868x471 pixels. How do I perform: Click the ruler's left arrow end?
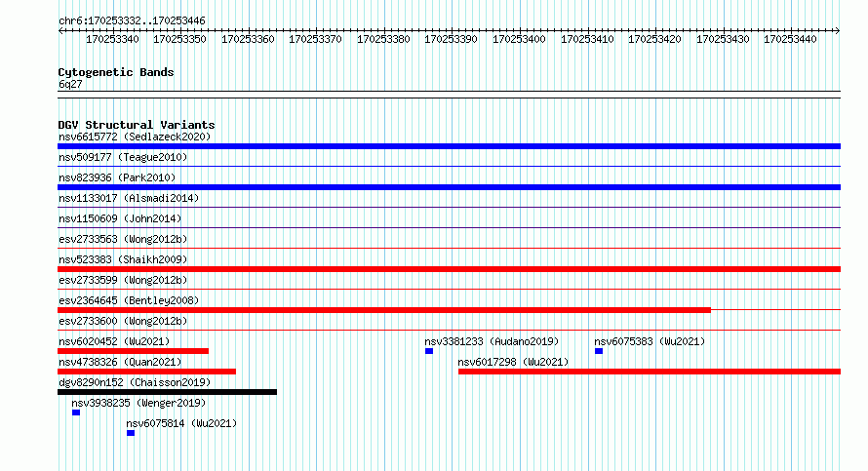pos(60,31)
